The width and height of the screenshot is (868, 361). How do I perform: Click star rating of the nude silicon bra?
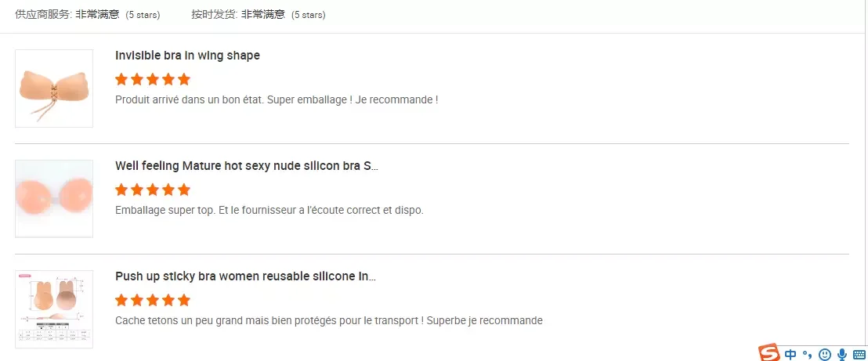pos(153,190)
